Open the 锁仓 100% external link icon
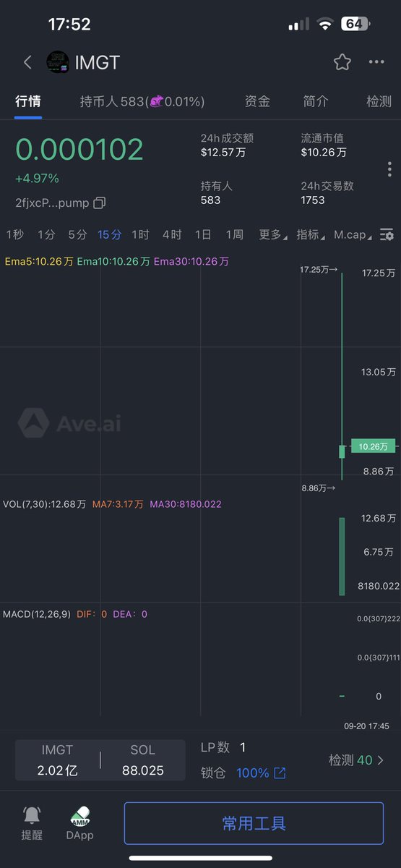The image size is (401, 868). [x=280, y=773]
